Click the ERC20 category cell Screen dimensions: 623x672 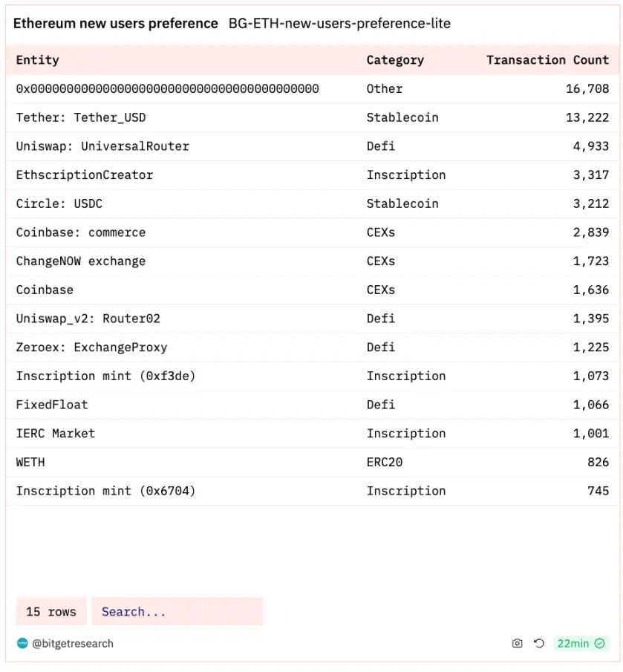[x=384, y=462]
